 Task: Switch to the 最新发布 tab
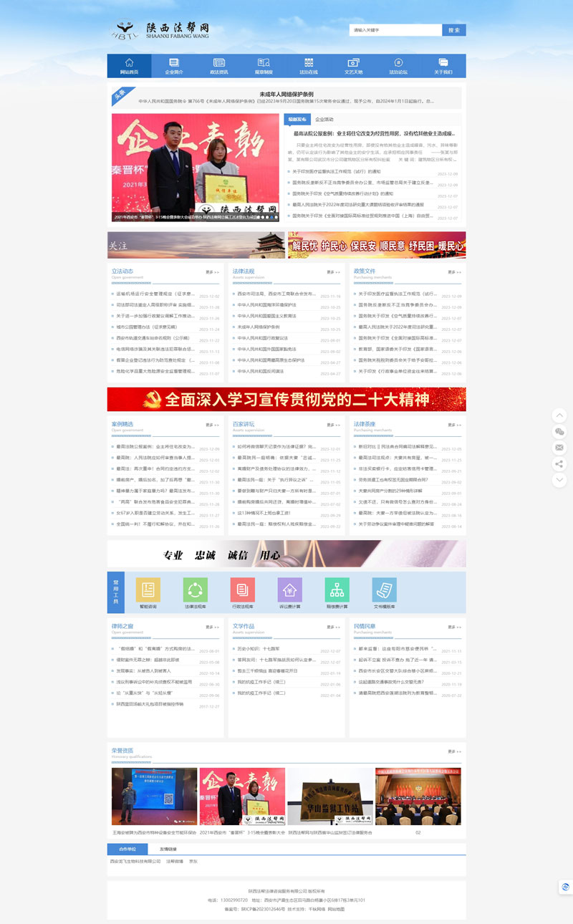pyautogui.click(x=297, y=120)
